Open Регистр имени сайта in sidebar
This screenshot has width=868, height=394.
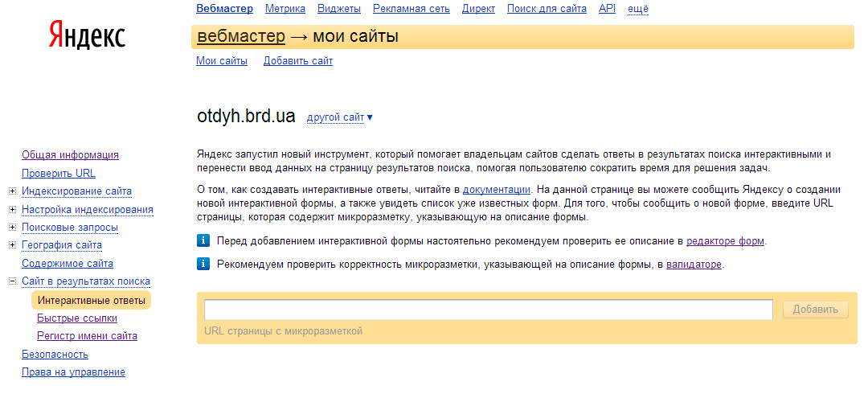87,336
